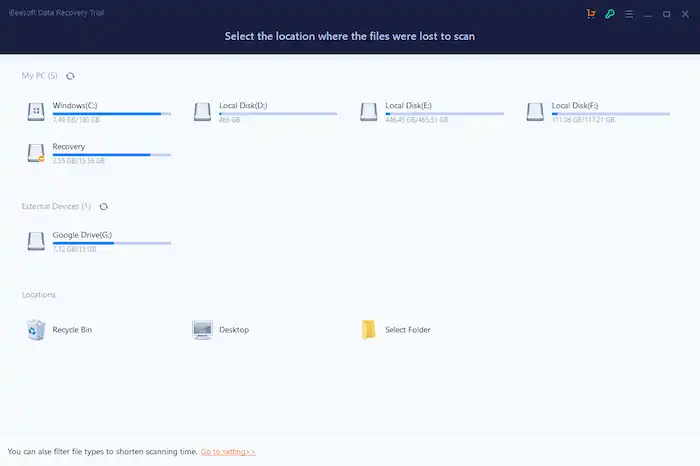Scan the Recycle Bin location
Viewport: 700px width, 466px height.
(36, 329)
